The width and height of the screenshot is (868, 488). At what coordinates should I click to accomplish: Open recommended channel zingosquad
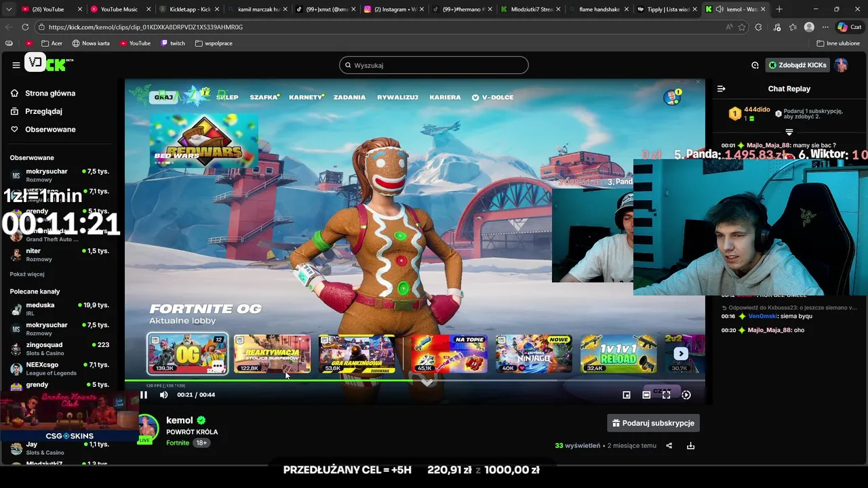coord(61,348)
